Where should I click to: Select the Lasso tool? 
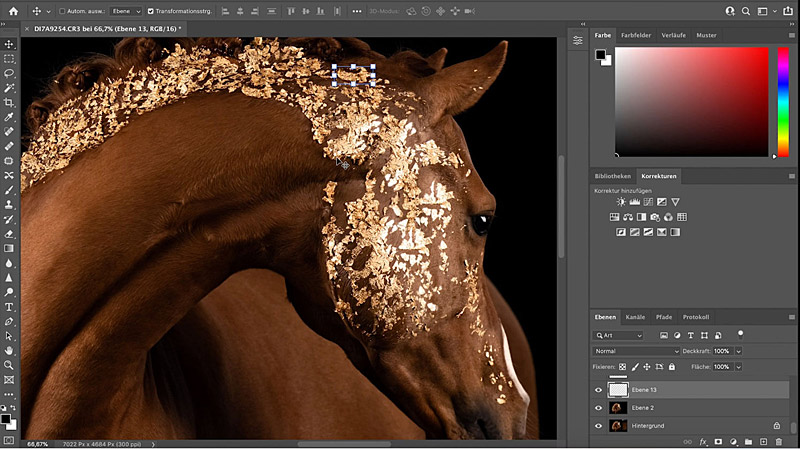(10, 73)
